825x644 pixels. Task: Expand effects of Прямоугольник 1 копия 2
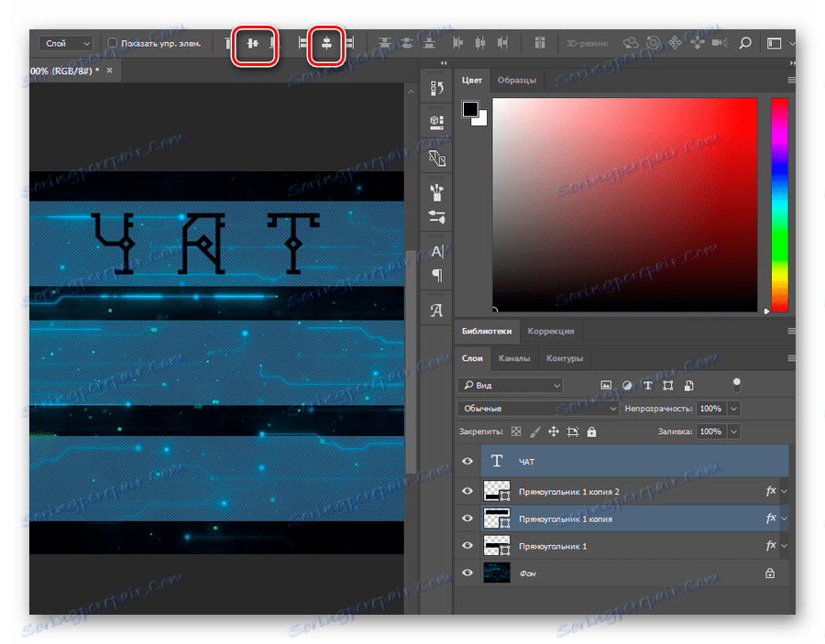tap(784, 491)
